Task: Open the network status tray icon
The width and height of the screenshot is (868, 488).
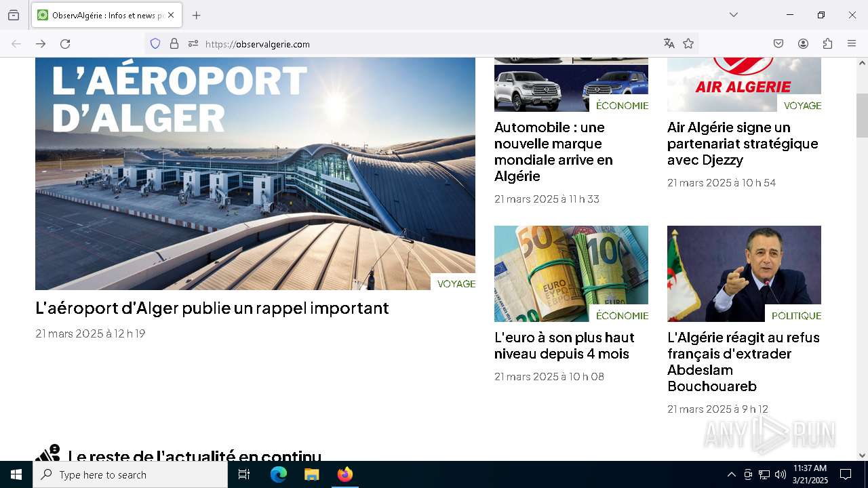Action: [x=764, y=474]
